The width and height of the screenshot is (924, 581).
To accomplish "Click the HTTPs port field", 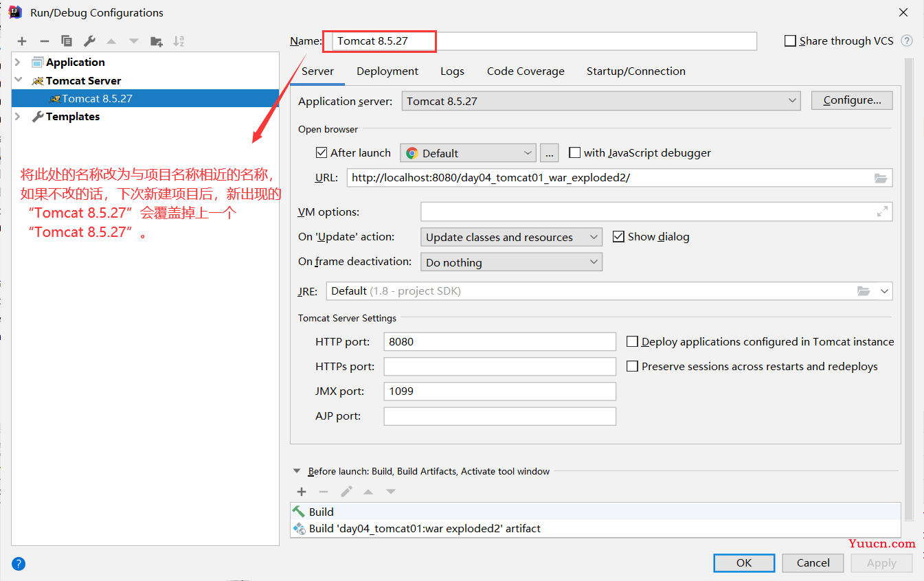I will 500,366.
